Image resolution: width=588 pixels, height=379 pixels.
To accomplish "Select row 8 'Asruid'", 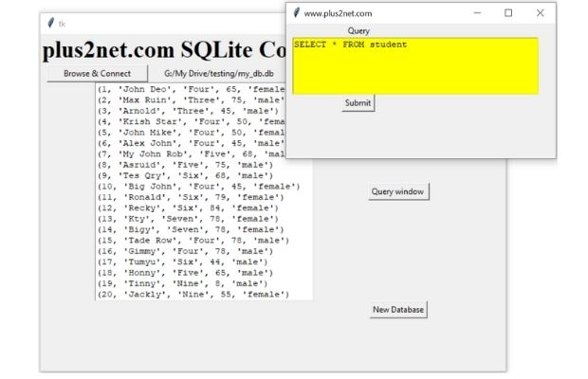I will 185,165.
